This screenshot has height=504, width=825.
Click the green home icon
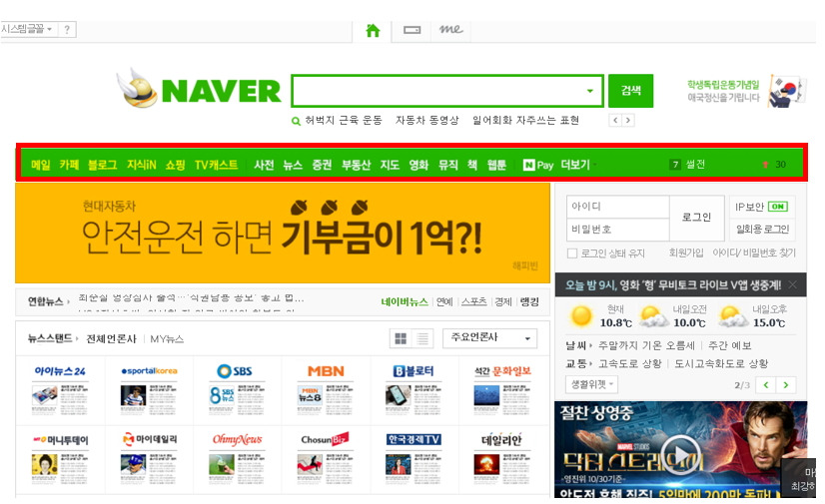tap(373, 31)
